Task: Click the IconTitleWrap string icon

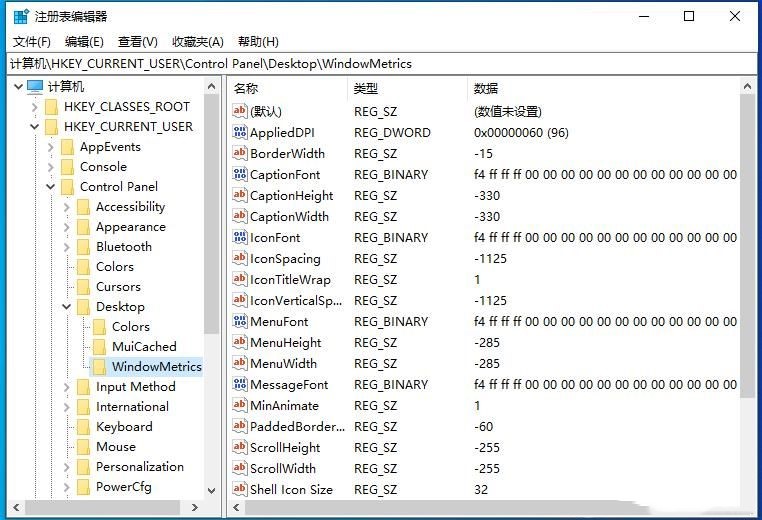Action: [x=240, y=279]
